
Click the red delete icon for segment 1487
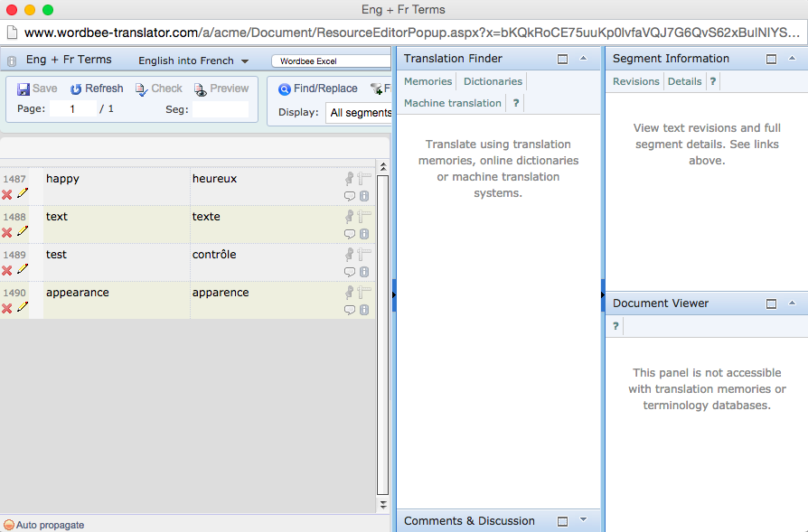click(7, 194)
